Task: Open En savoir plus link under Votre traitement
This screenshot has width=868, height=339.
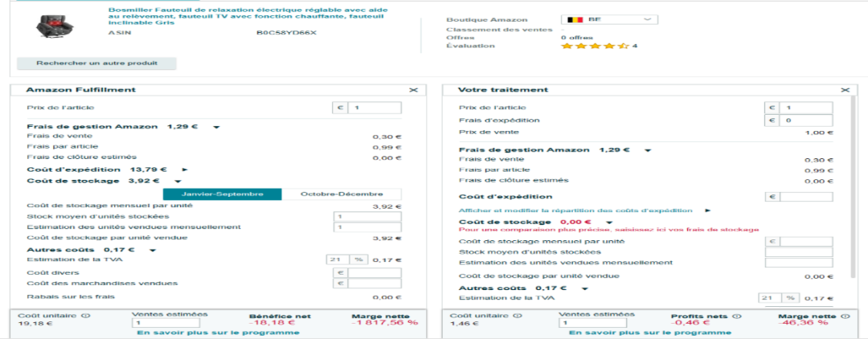Action: click(650, 333)
